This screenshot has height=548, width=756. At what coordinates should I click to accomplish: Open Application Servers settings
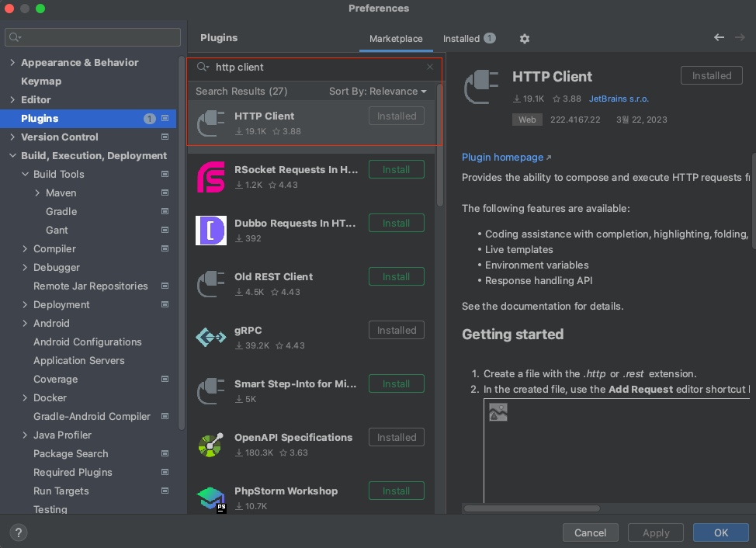[78, 360]
